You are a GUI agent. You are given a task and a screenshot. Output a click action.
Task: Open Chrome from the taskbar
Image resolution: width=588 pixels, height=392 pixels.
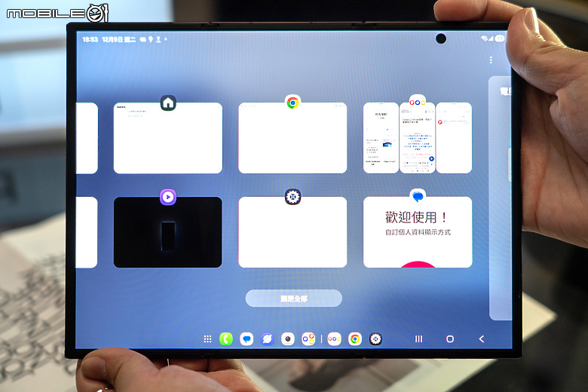[355, 339]
